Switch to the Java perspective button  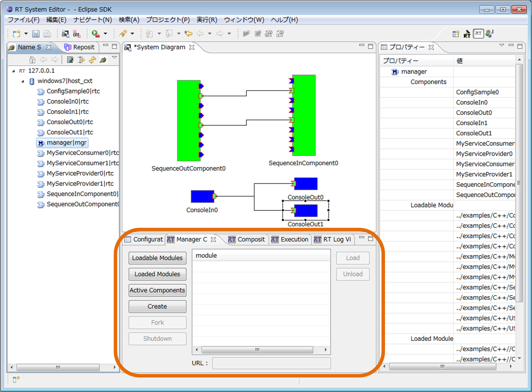pyautogui.click(x=489, y=34)
